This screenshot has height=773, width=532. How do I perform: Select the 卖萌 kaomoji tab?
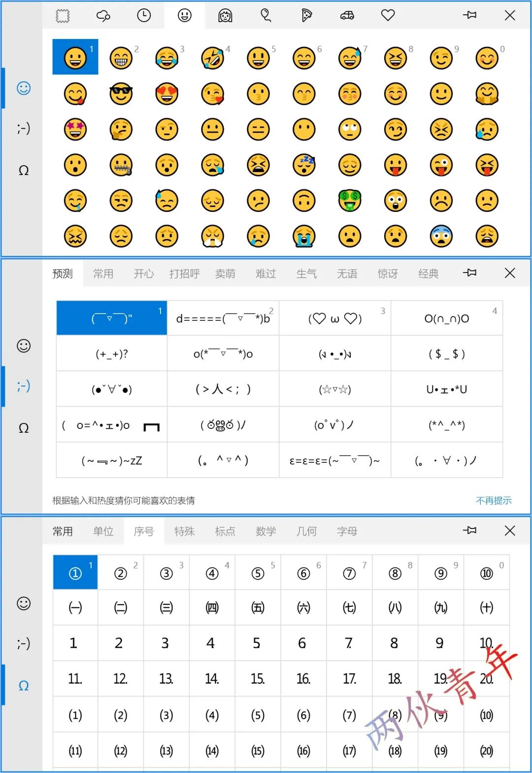(x=225, y=274)
